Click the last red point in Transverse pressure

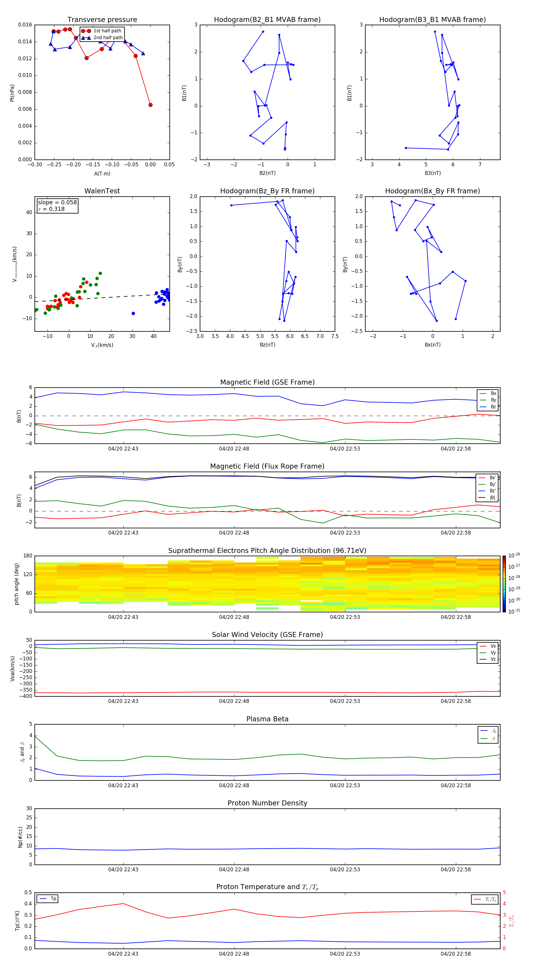tap(150, 105)
